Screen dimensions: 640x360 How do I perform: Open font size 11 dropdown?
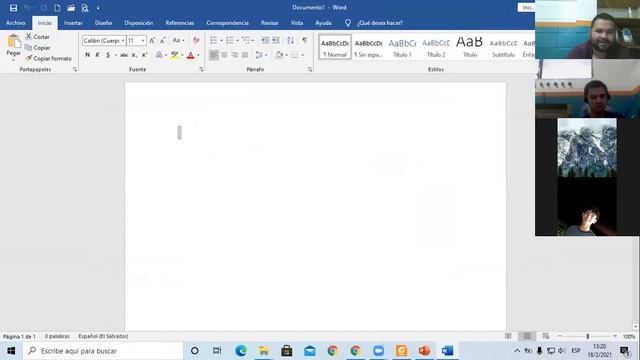pos(143,40)
